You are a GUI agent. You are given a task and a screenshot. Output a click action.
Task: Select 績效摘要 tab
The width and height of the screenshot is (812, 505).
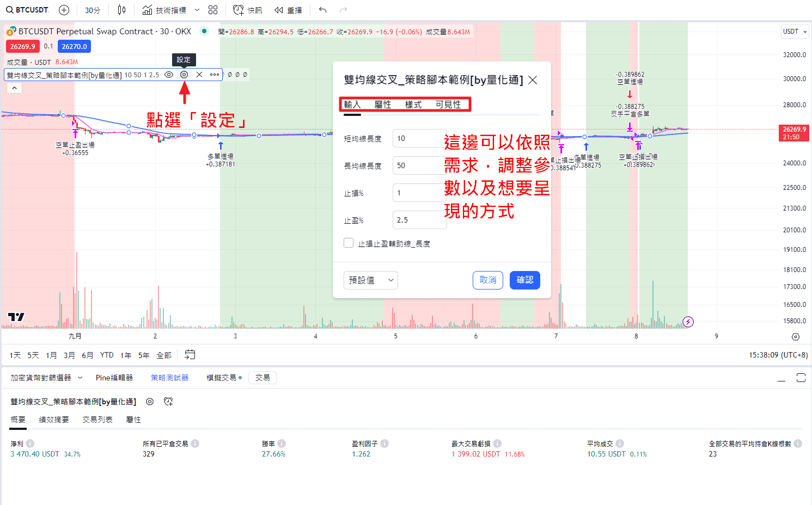tap(54, 420)
